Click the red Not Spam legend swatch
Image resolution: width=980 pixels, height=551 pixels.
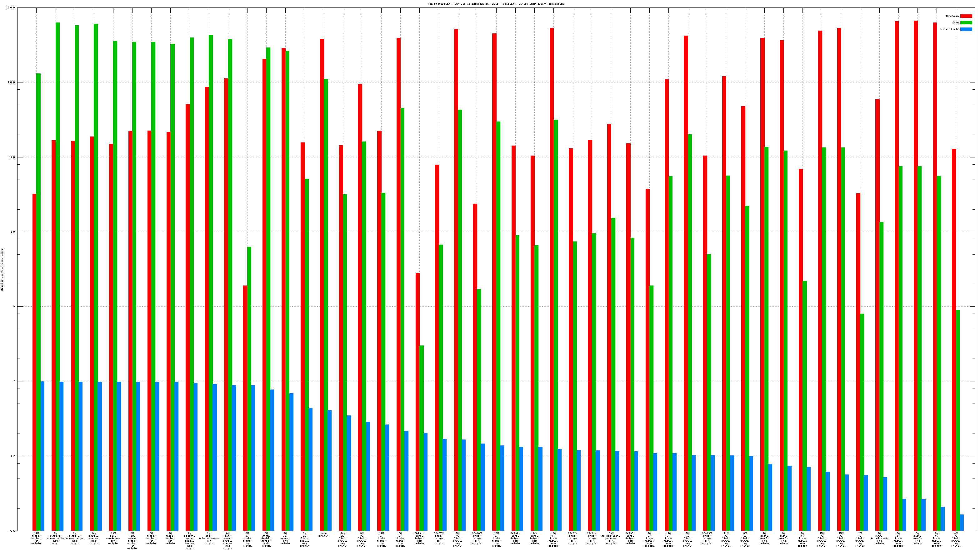(966, 16)
